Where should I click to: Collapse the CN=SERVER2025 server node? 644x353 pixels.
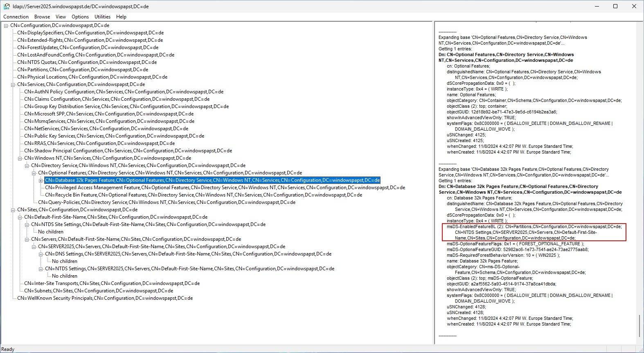click(34, 247)
